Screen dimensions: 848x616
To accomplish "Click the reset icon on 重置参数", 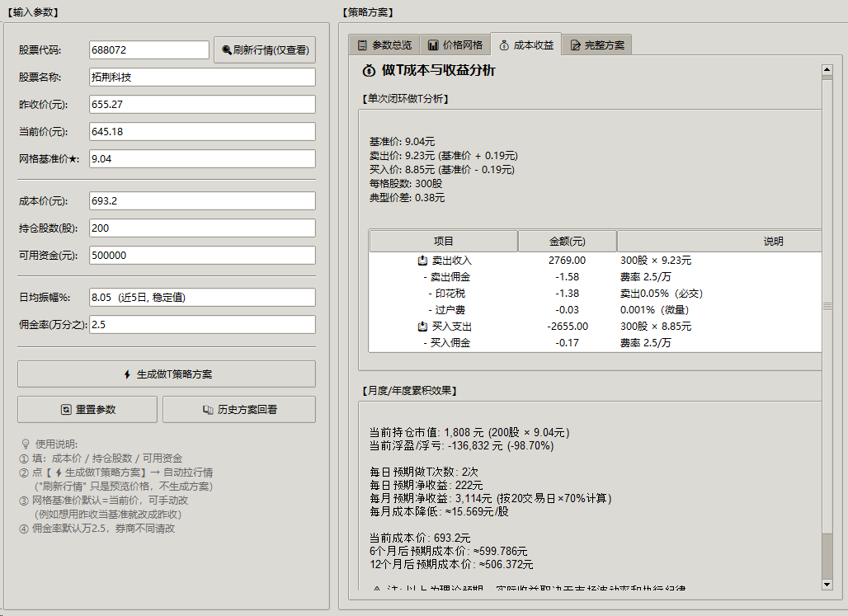I will (x=66, y=410).
